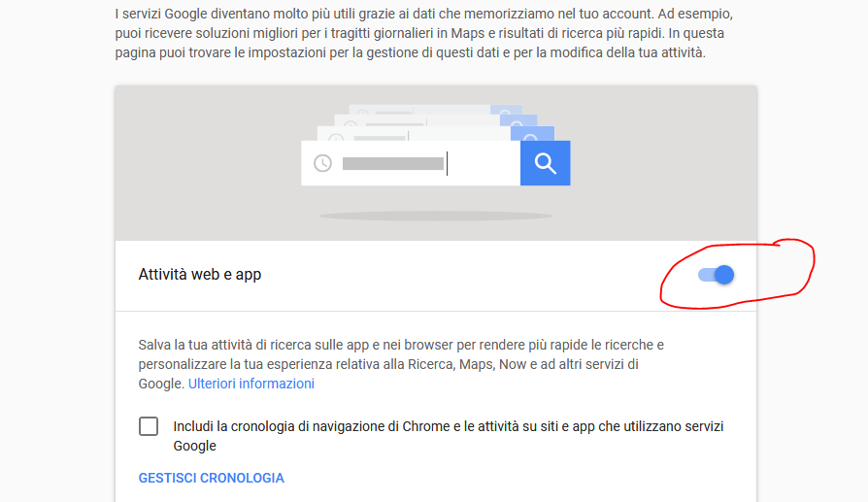Click the second faded search button in the card stack
Screen dimensions: 868x502
[x=518, y=120]
